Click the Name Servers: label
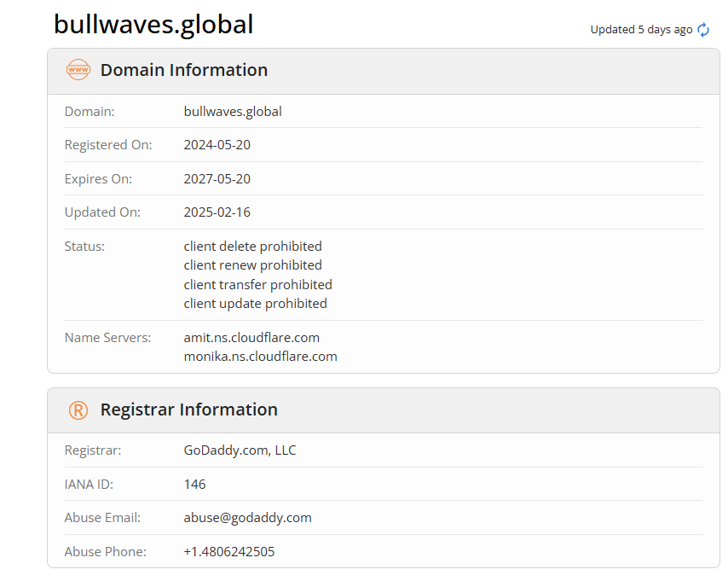This screenshot has height=581, width=728. [x=107, y=338]
